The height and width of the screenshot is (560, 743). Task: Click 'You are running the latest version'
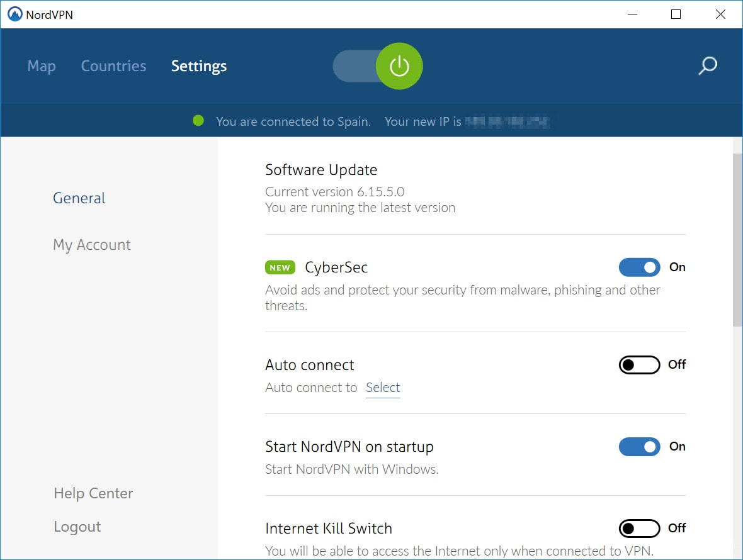pyautogui.click(x=360, y=208)
